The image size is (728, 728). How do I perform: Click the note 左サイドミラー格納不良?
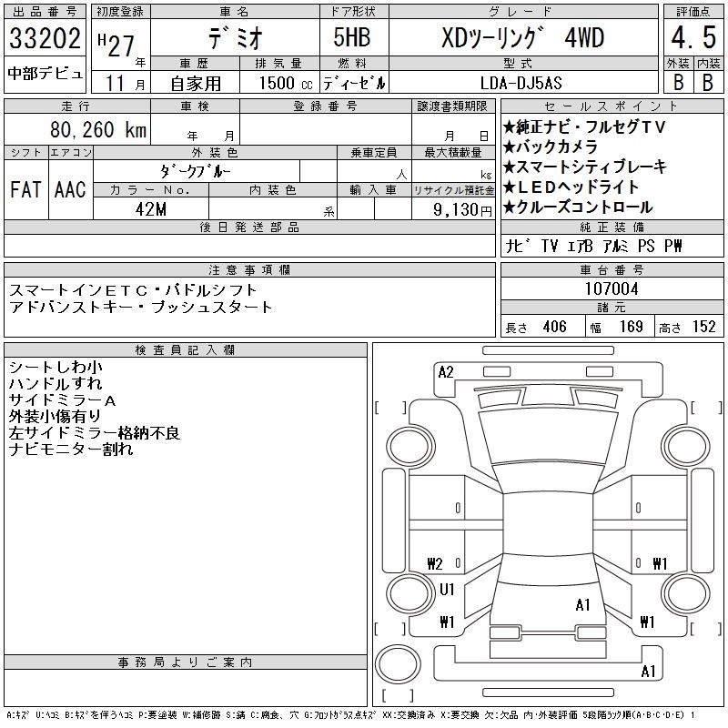pyautogui.click(x=95, y=433)
